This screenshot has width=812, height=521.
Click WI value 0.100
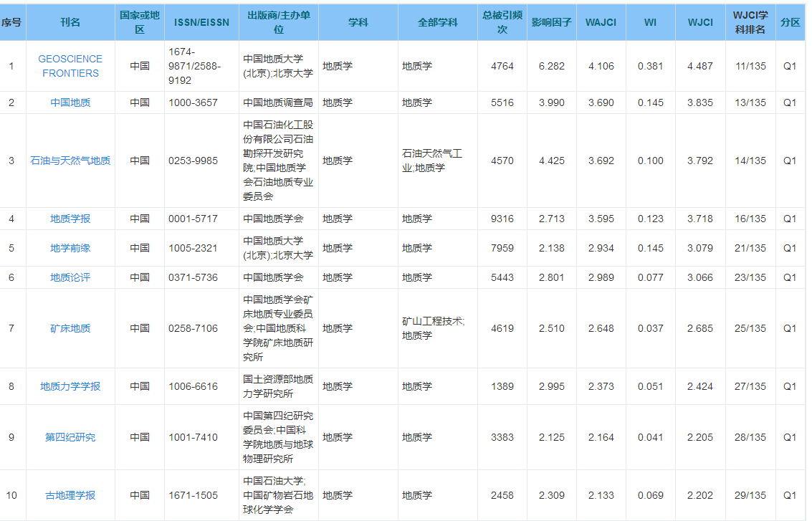(651, 161)
